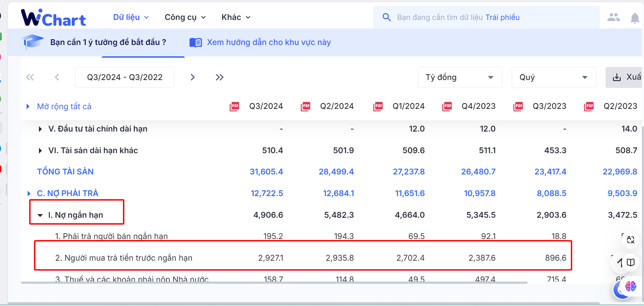Click the Q1/2024 column header

[409, 106]
